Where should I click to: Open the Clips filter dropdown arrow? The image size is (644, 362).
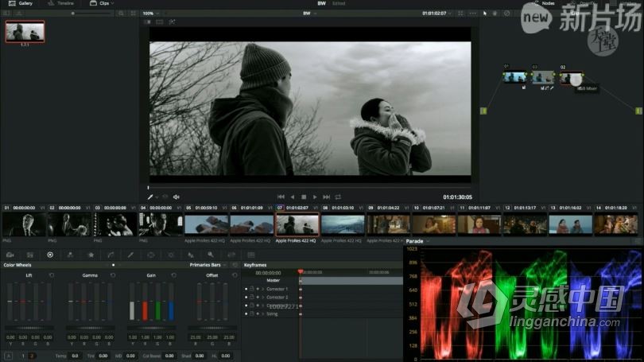[113, 3]
